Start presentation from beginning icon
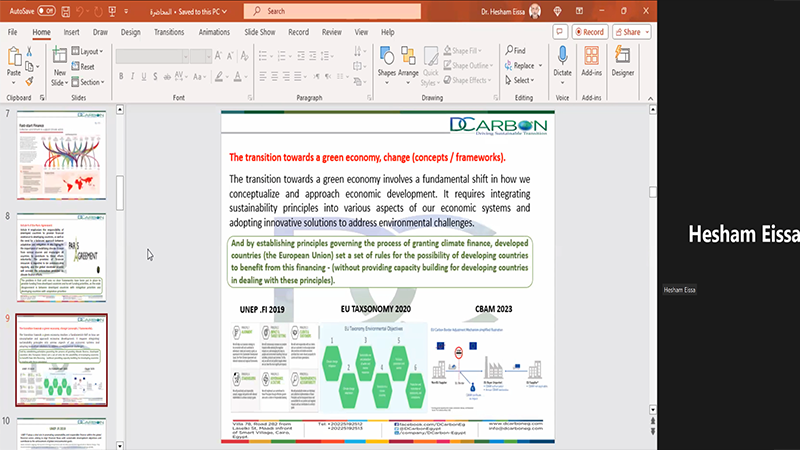 (x=112, y=11)
